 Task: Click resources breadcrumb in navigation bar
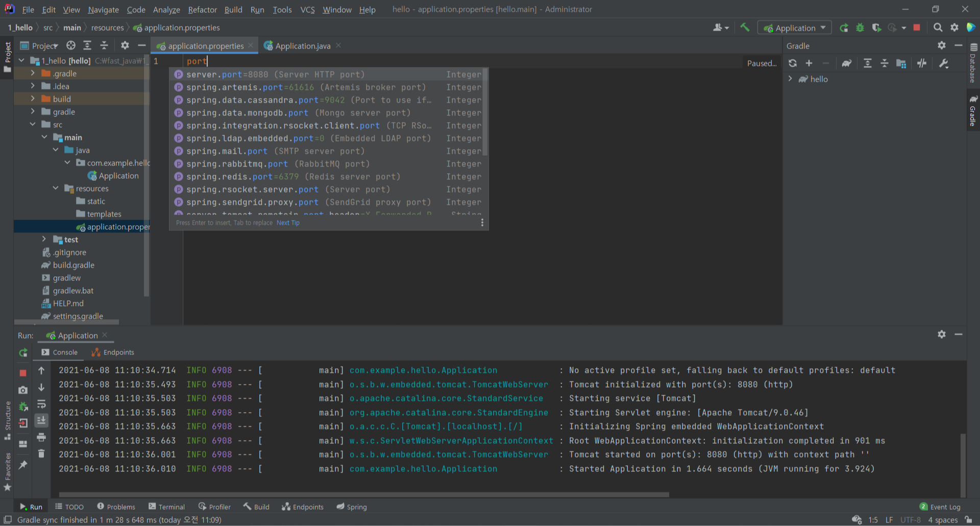pos(107,28)
